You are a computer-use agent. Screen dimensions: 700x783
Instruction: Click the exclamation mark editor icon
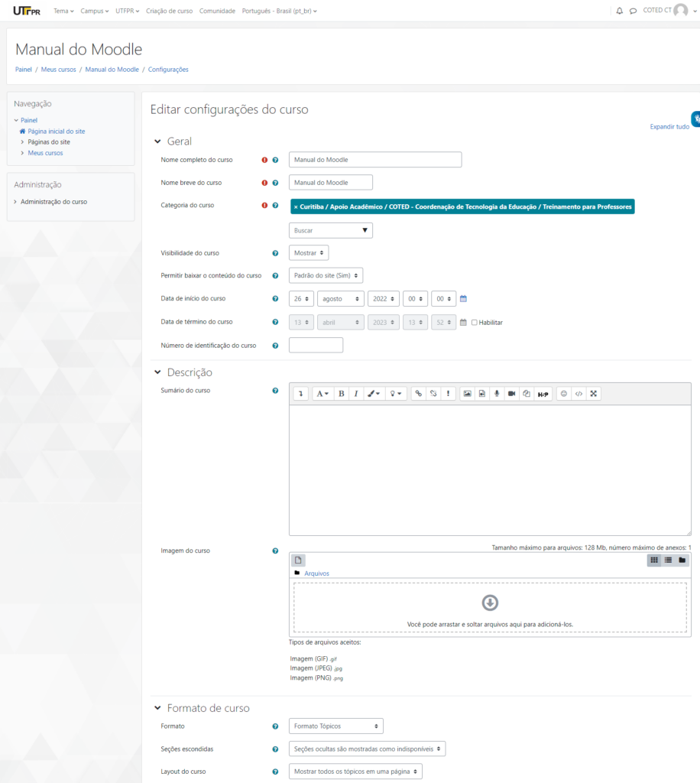[x=448, y=394]
